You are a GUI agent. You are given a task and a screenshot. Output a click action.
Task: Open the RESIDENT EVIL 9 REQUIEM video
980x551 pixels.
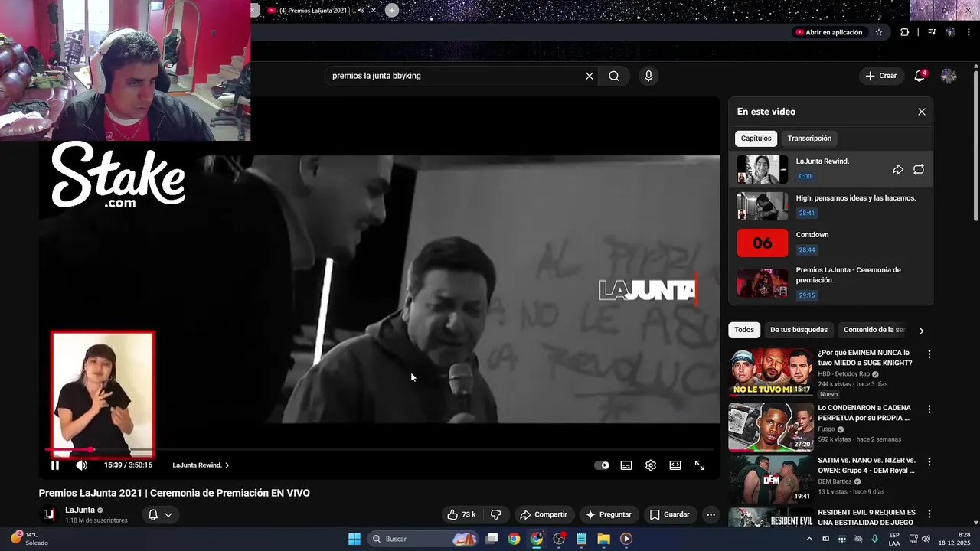coord(867,517)
